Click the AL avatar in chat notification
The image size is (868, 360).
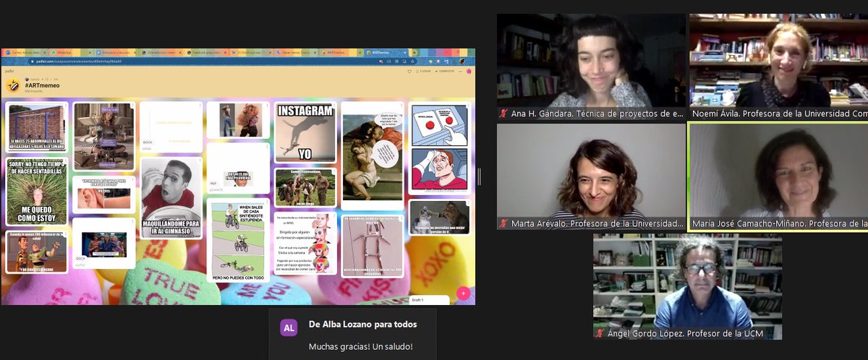pos(289,327)
